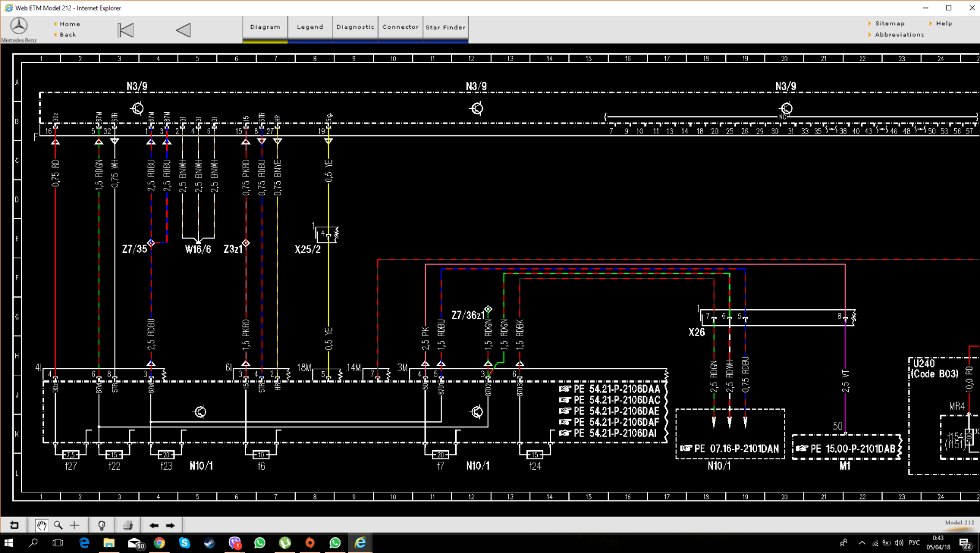Click splice label Z7/36z1
Viewport: 980px width, 553px height.
(x=468, y=315)
